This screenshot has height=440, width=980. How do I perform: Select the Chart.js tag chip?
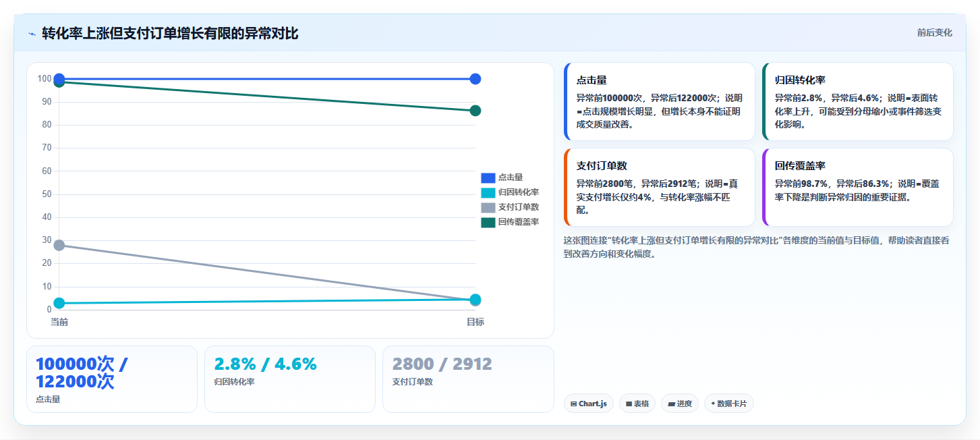(x=588, y=404)
